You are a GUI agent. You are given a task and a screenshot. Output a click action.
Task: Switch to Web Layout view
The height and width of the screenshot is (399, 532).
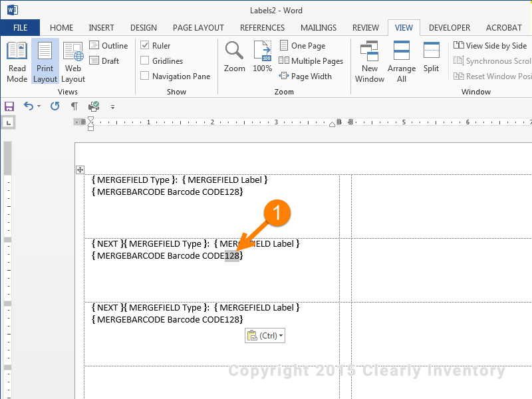(x=73, y=62)
